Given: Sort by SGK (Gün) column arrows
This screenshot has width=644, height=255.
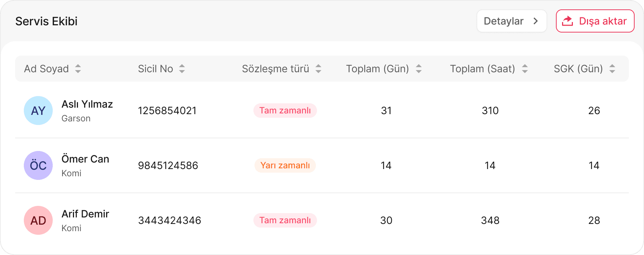Looking at the screenshot, I should click(x=612, y=69).
